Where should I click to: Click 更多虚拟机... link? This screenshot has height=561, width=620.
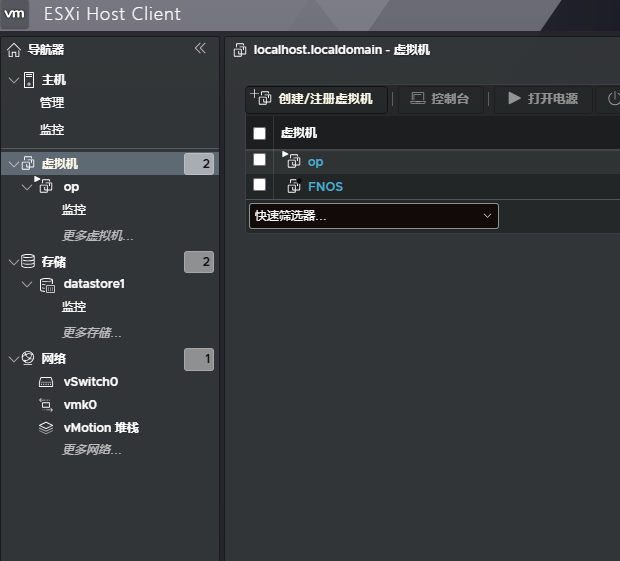click(98, 236)
